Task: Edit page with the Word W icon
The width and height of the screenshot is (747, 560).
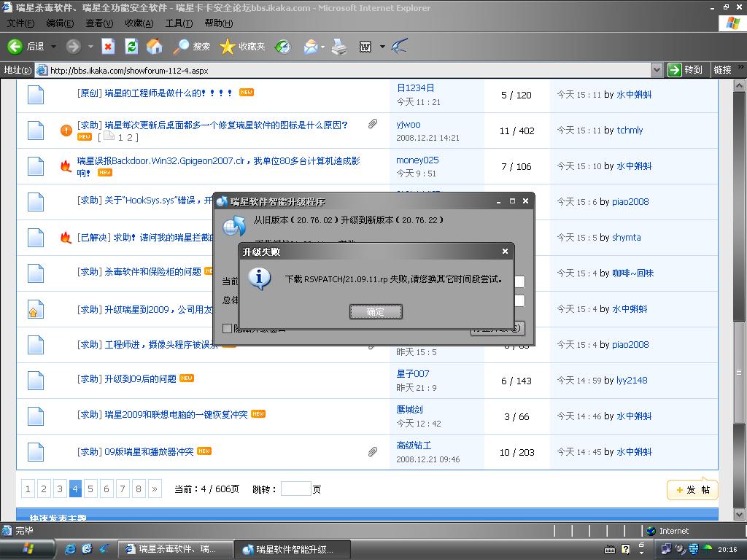Action: click(365, 46)
